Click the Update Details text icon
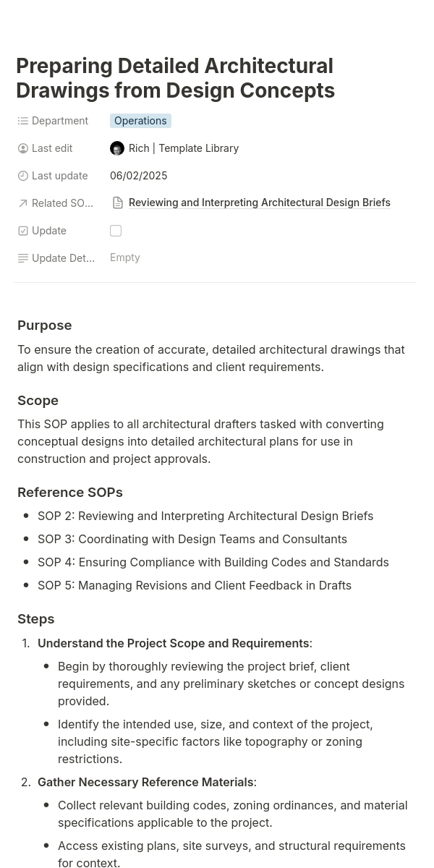This screenshot has width=434, height=868. 23,258
